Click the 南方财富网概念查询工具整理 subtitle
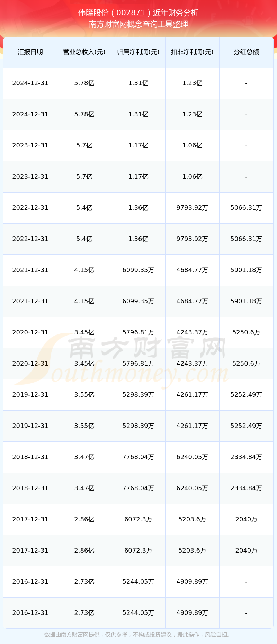Image resolution: width=277 pixels, height=644 pixels. point(138,24)
